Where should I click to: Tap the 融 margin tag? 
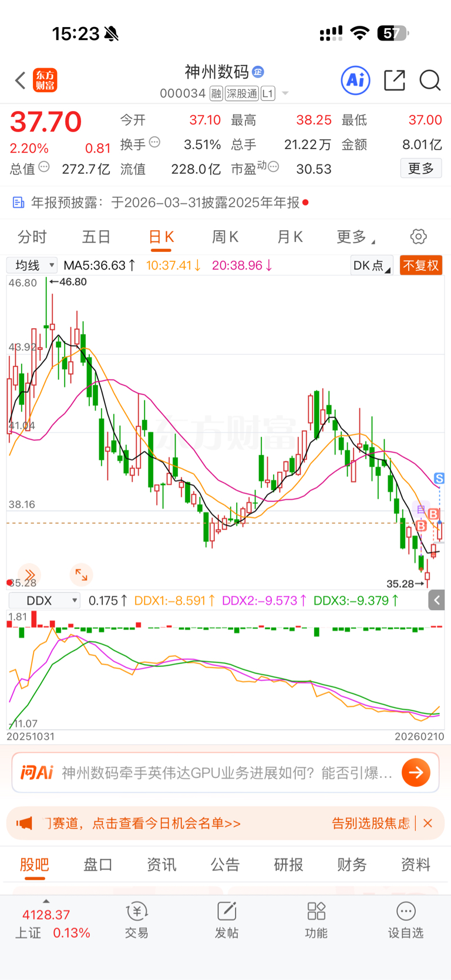click(216, 93)
